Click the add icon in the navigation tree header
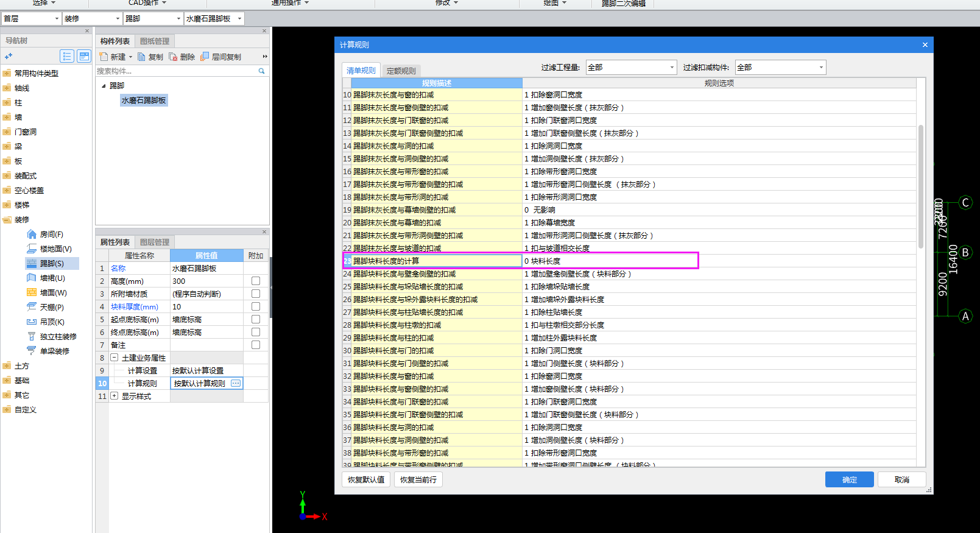This screenshot has width=980, height=533. (x=9, y=56)
